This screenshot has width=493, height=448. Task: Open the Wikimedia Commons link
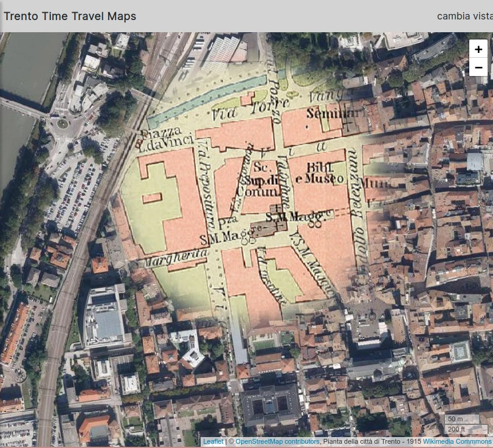tap(457, 441)
